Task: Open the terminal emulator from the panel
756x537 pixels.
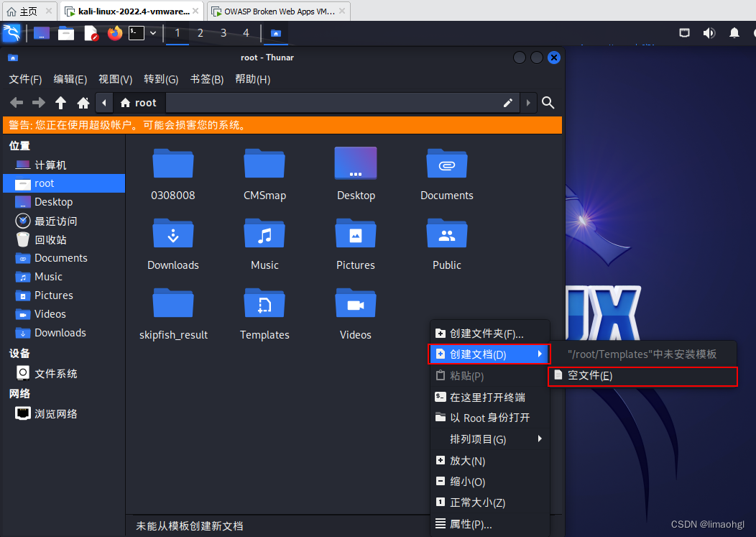Action: tap(135, 33)
